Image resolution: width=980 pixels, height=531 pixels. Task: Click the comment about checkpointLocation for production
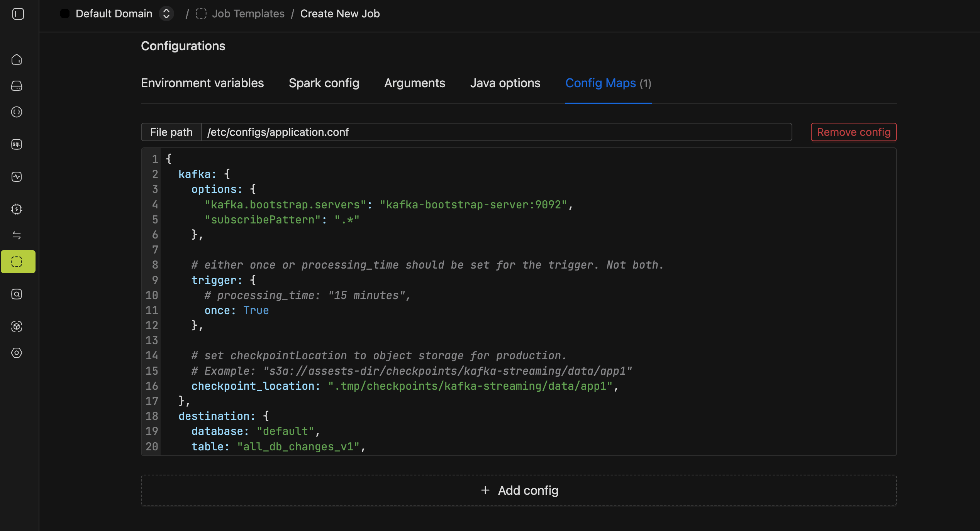(x=379, y=355)
